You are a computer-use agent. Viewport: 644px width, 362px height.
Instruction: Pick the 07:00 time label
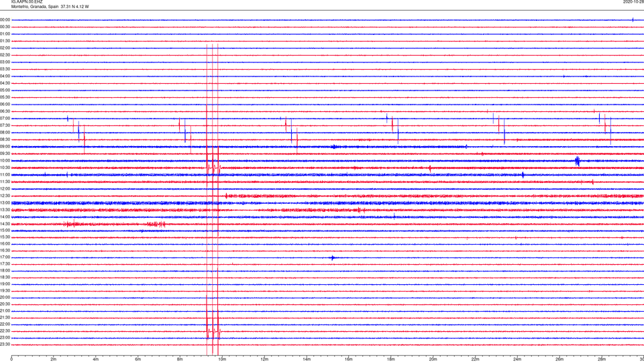click(5, 119)
